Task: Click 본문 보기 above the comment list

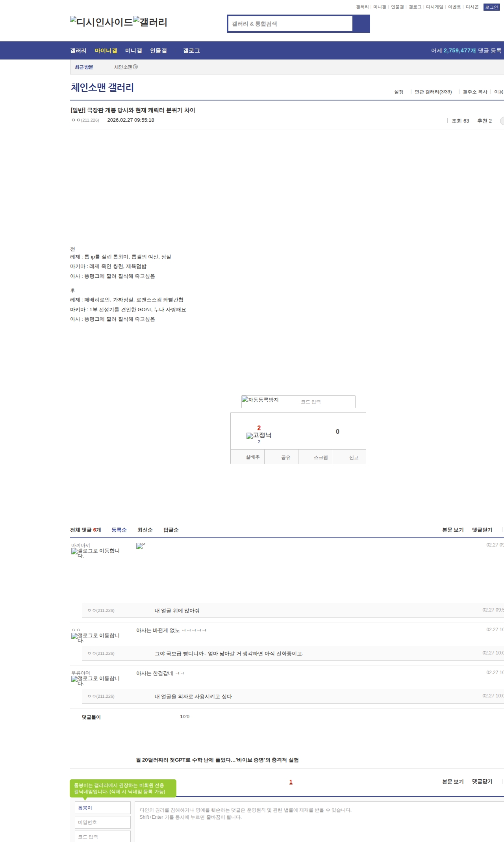Action: point(453,530)
